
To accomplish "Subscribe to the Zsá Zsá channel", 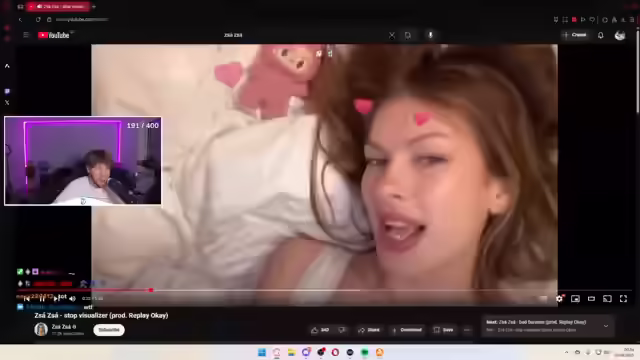I will click(109, 330).
